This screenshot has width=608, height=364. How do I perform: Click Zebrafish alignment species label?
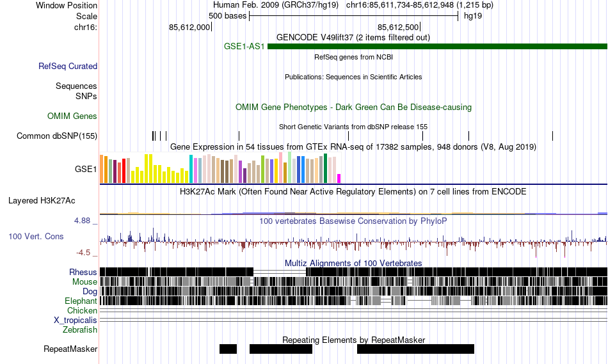80,330
